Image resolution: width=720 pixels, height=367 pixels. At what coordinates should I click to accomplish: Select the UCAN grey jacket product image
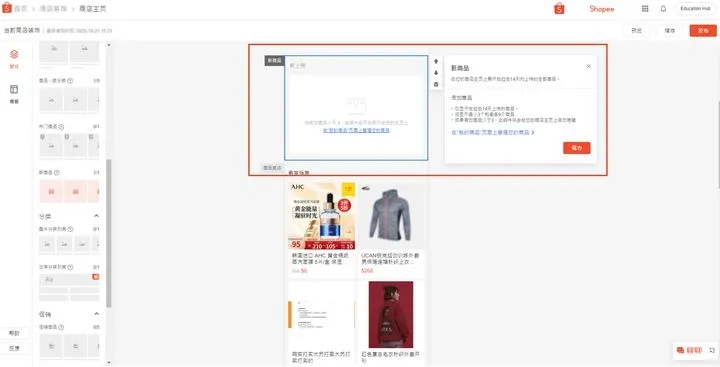point(392,215)
